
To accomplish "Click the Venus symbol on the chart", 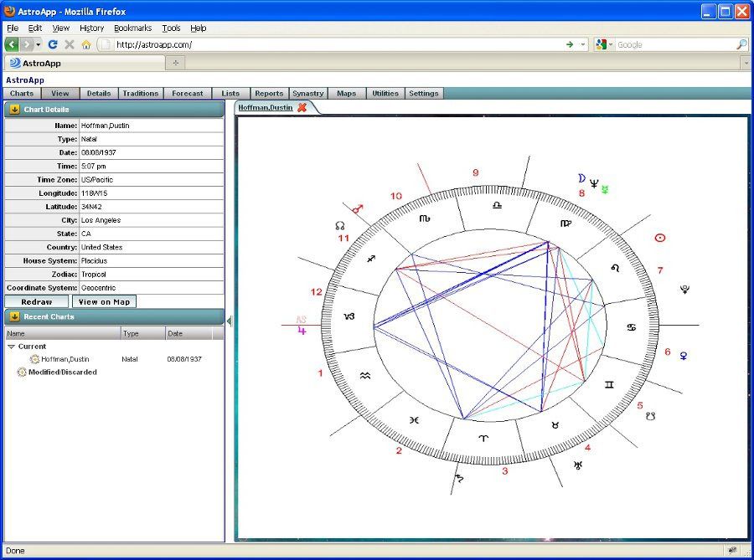I will tap(684, 356).
